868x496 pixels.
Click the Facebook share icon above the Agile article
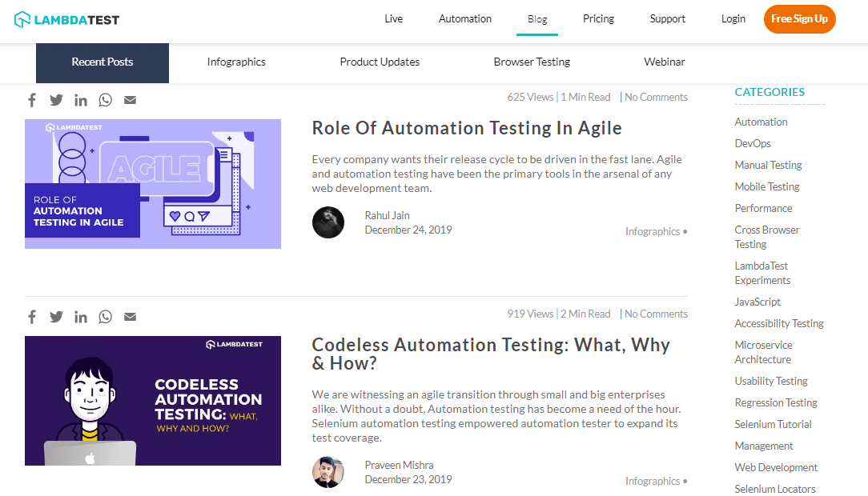[32, 99]
